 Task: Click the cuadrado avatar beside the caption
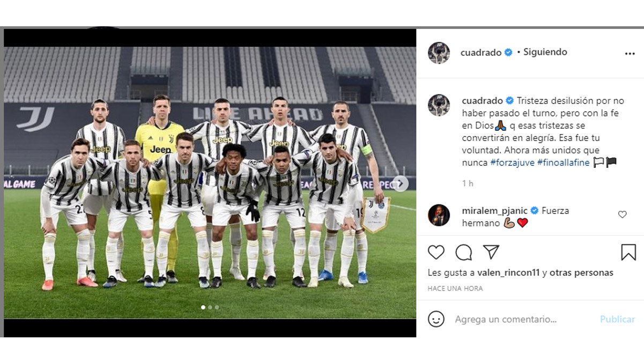(439, 105)
